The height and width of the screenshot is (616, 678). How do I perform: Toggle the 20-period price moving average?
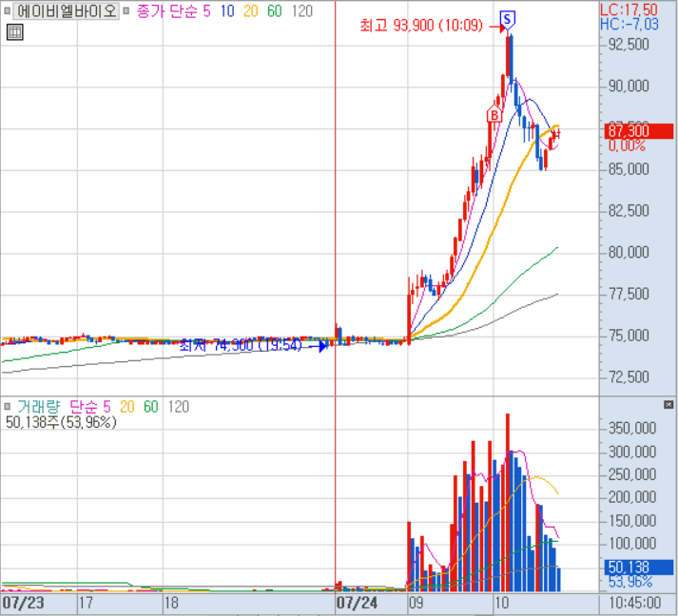248,11
